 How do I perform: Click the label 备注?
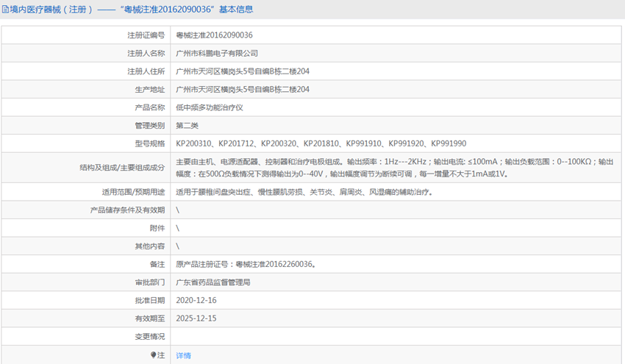pyautogui.click(x=157, y=264)
